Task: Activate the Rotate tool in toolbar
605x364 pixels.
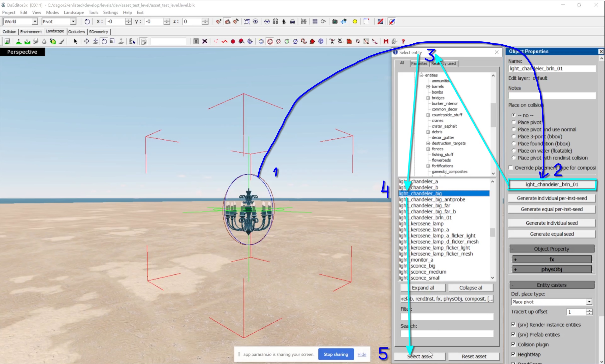Action: pos(104,41)
